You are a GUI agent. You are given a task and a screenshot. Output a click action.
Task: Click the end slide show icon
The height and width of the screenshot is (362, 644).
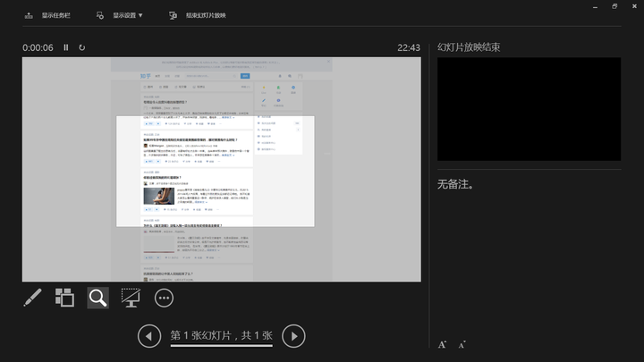(173, 15)
